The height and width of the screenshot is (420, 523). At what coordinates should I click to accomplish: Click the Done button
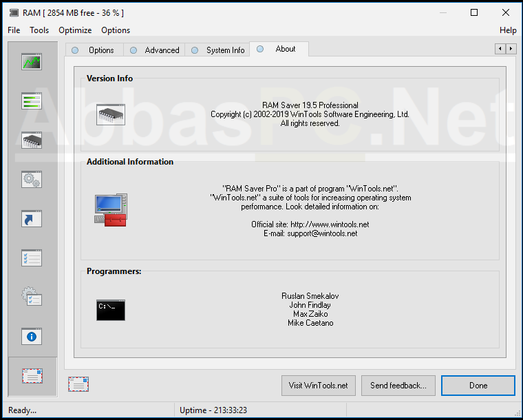pos(478,386)
